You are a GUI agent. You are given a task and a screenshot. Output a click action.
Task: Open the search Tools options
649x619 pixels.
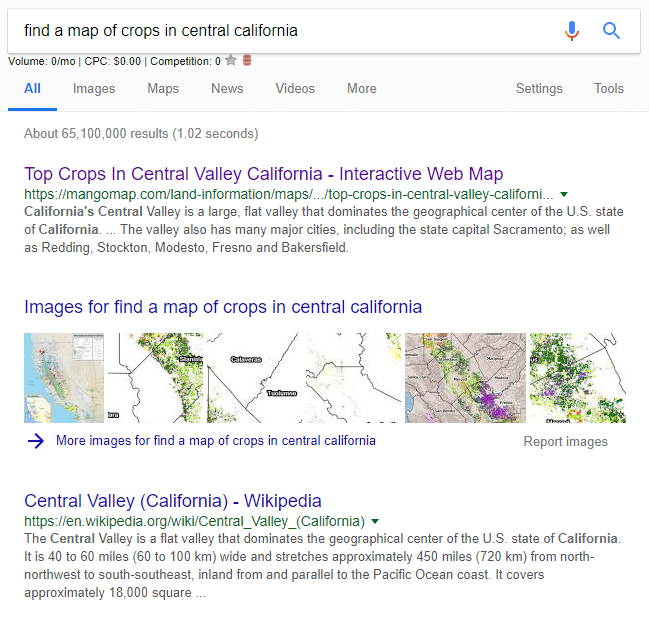609,88
